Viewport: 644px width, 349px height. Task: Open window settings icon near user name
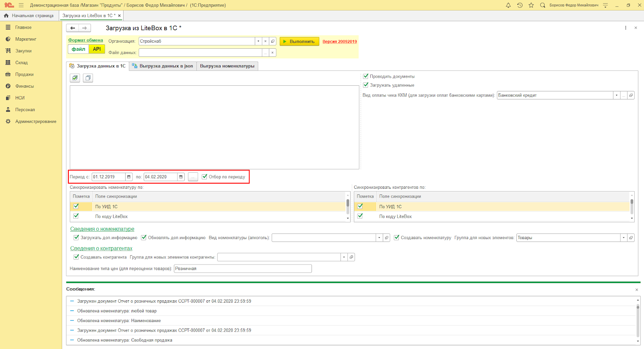pos(605,5)
